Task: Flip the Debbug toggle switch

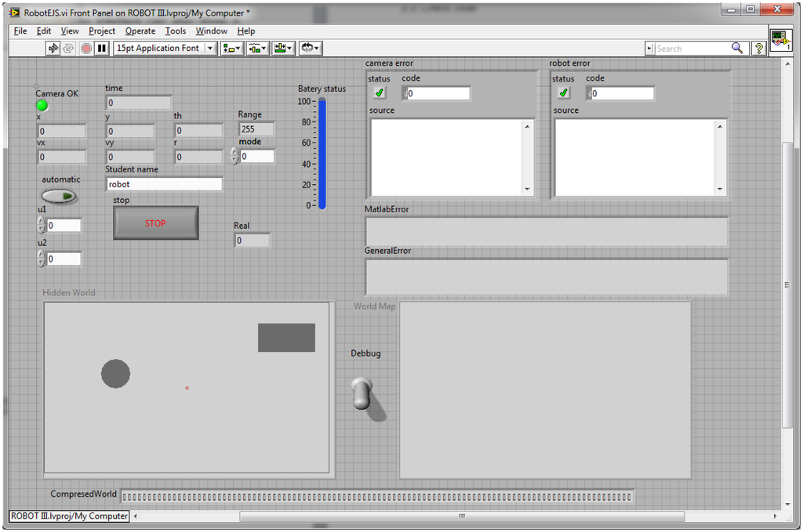Action: [361, 392]
